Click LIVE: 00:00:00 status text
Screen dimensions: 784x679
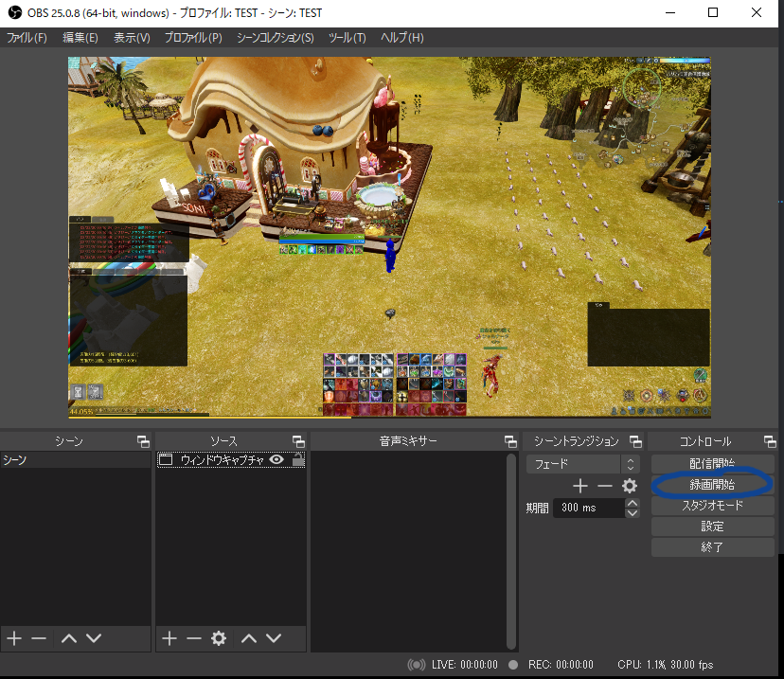tap(465, 665)
